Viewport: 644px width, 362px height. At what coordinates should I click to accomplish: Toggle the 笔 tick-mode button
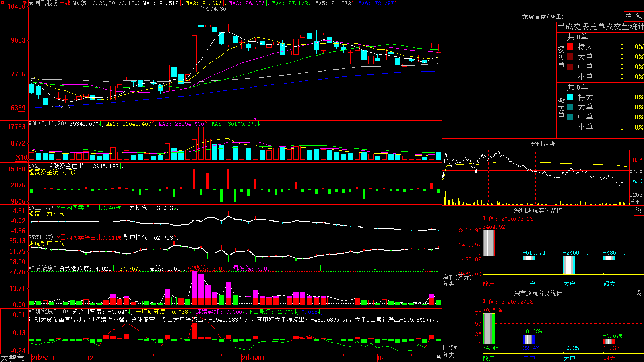click(639, 16)
